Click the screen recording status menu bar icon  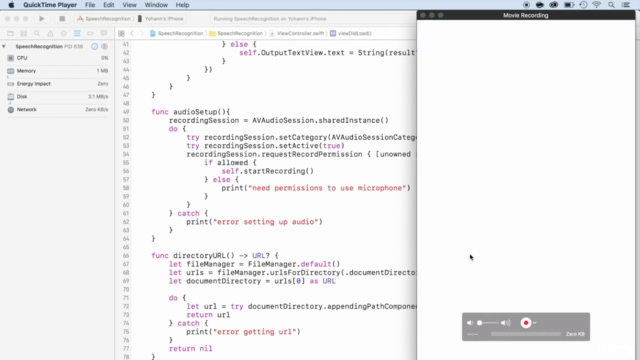tap(526, 5)
